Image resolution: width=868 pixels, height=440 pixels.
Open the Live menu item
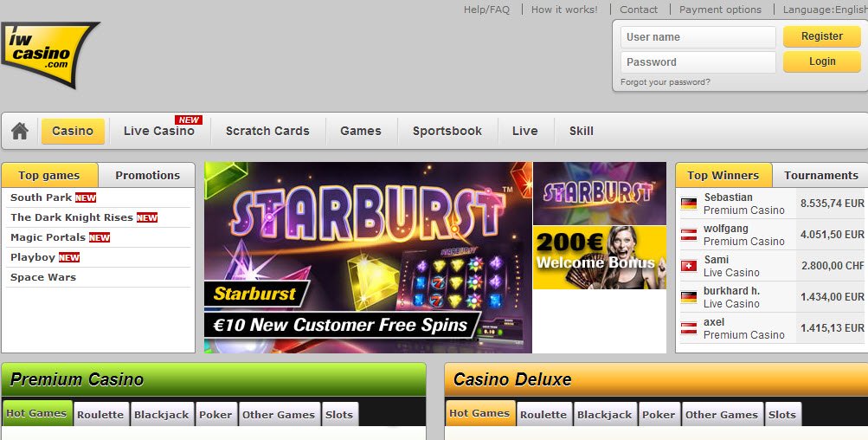(524, 132)
